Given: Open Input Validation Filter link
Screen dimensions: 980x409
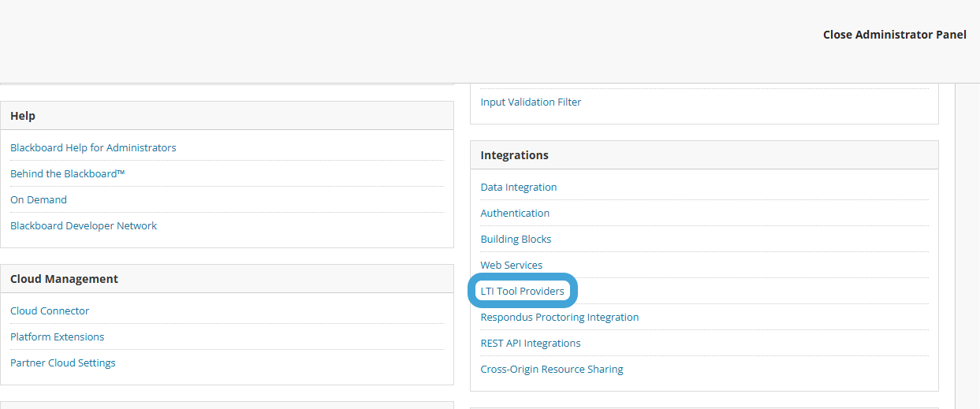Looking at the screenshot, I should (x=531, y=102).
